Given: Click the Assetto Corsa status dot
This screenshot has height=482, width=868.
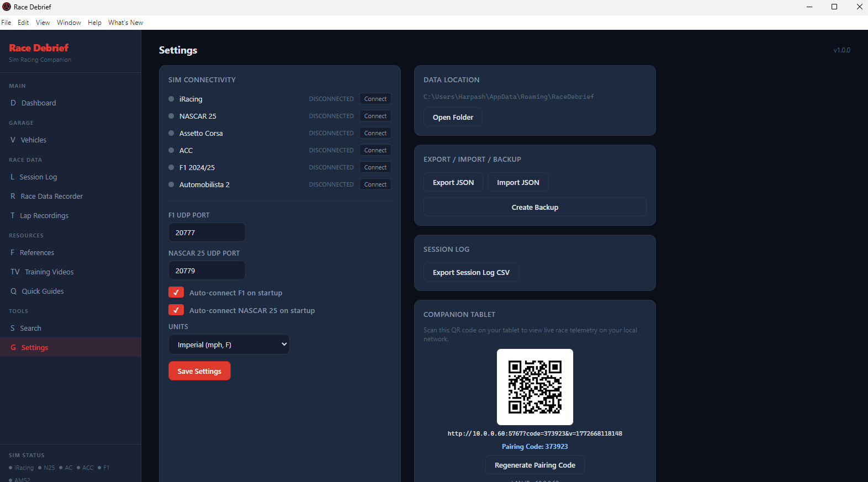Looking at the screenshot, I should click(x=171, y=133).
